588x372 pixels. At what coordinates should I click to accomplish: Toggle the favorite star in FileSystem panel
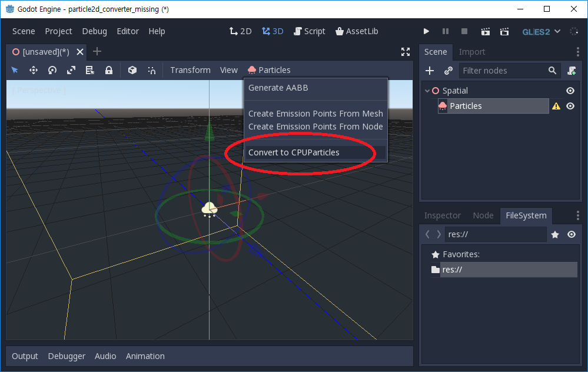[555, 234]
